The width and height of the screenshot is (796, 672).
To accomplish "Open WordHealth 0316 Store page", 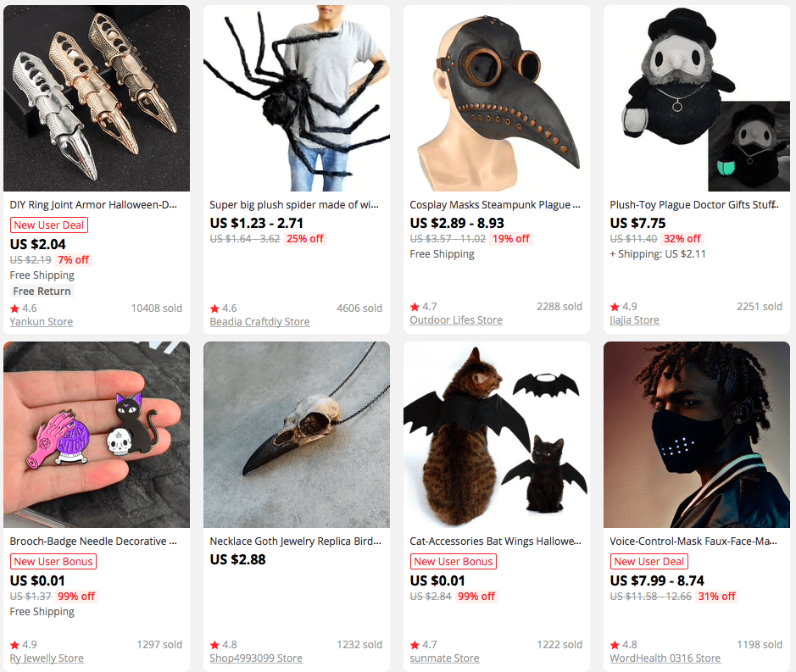I will click(665, 658).
